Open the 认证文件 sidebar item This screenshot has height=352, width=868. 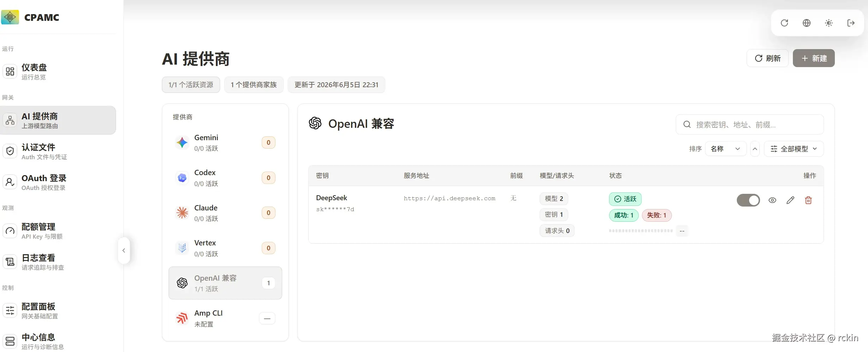click(x=58, y=151)
